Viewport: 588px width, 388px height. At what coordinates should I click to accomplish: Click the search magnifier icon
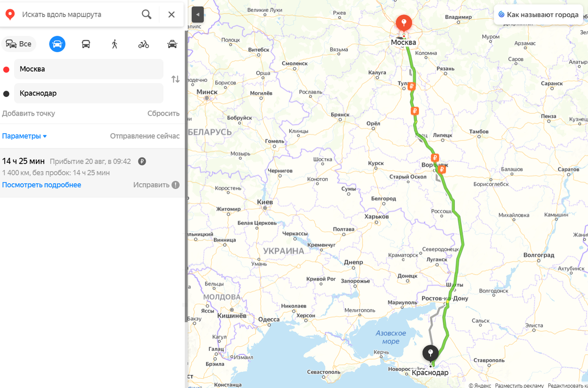point(147,14)
